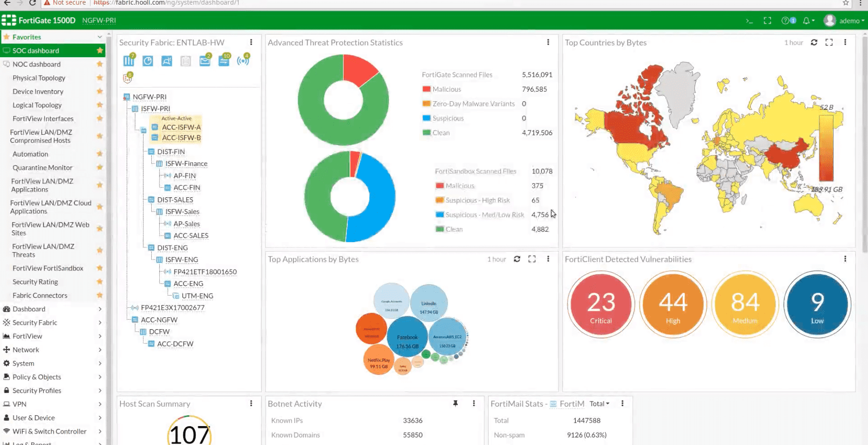Select Physical Topology from the Favorites menu
868x445 pixels.
pos(39,78)
